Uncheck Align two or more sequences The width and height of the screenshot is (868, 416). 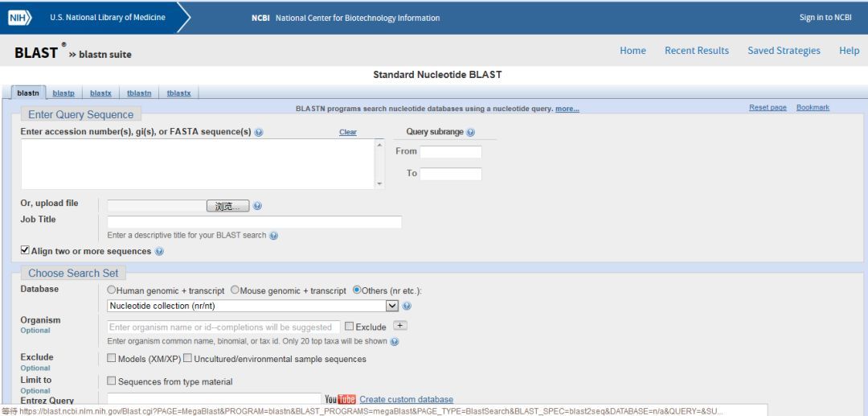[25, 251]
